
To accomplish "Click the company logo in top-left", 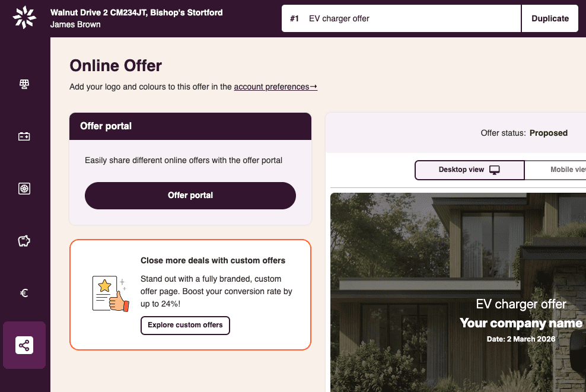I will click(x=24, y=18).
